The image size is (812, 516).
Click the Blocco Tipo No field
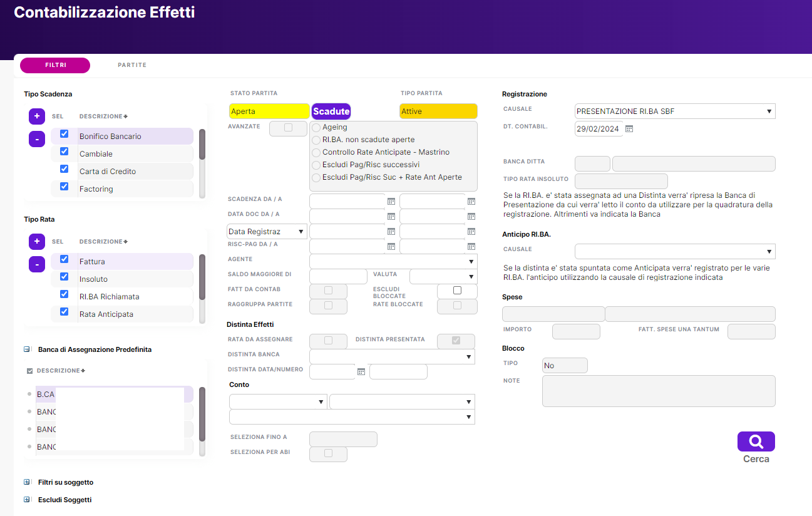tap(565, 365)
